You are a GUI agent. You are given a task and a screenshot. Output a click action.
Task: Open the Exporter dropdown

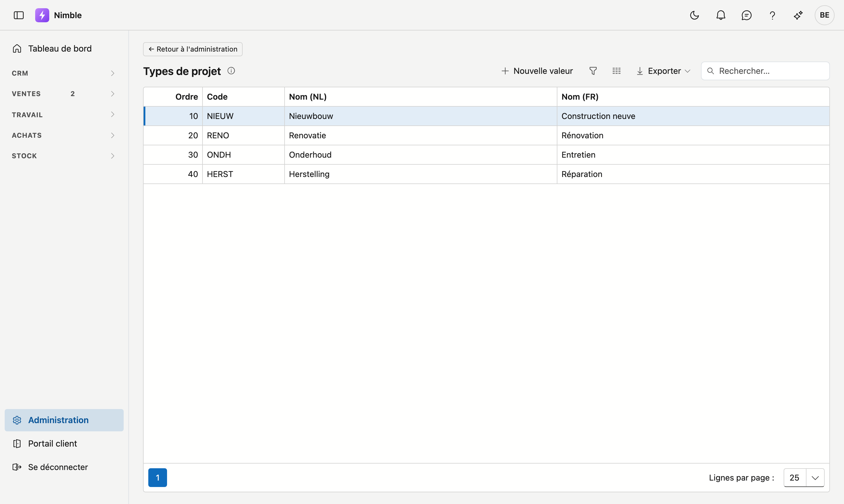click(x=663, y=71)
